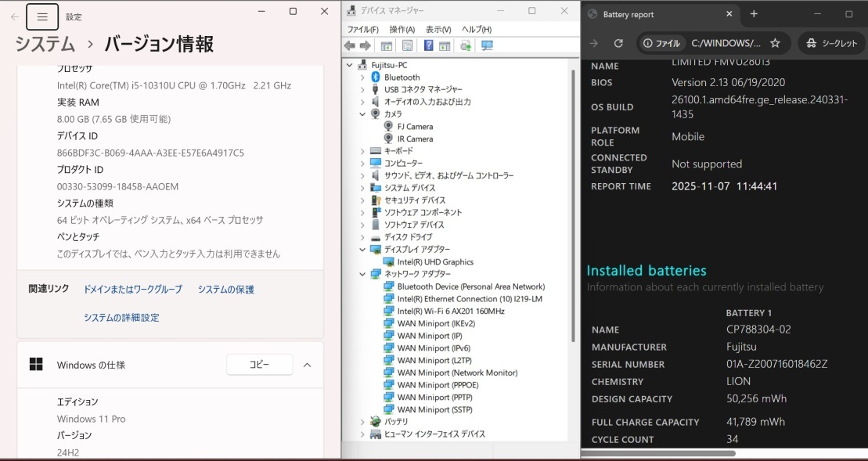
Task: Click the browser forward arrow
Action: click(594, 43)
